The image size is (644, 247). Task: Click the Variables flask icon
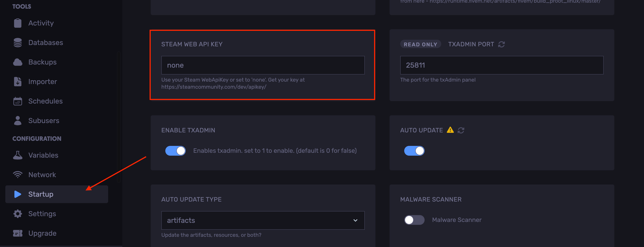pos(18,155)
